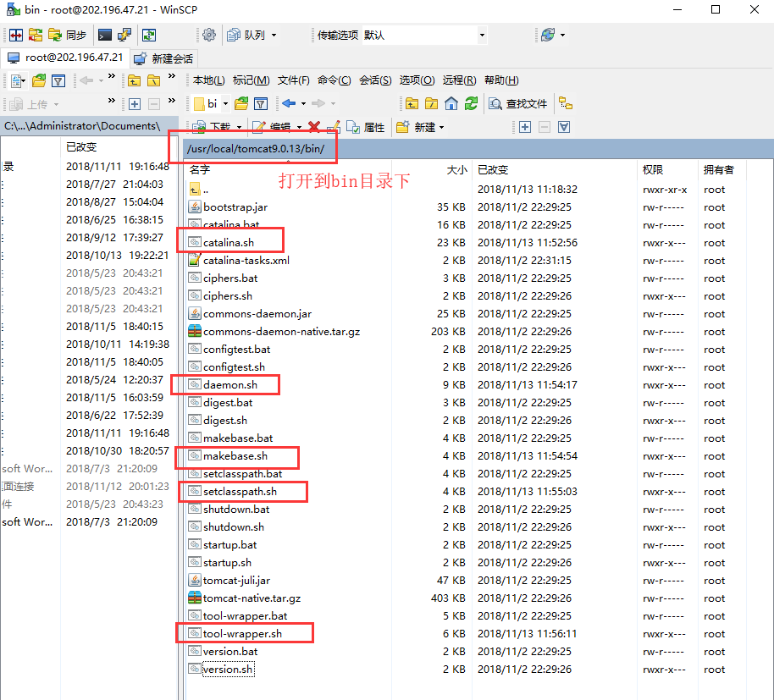
Task: Open 帮助(H) menu
Action: (501, 80)
